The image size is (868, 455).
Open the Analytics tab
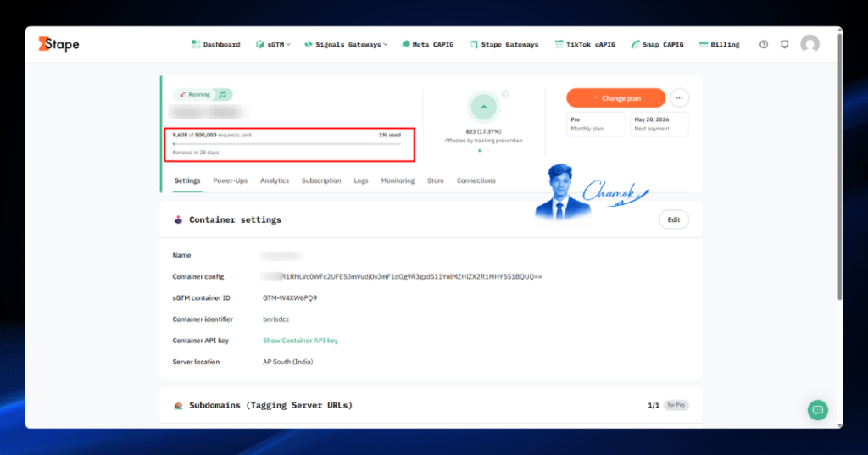pos(275,180)
